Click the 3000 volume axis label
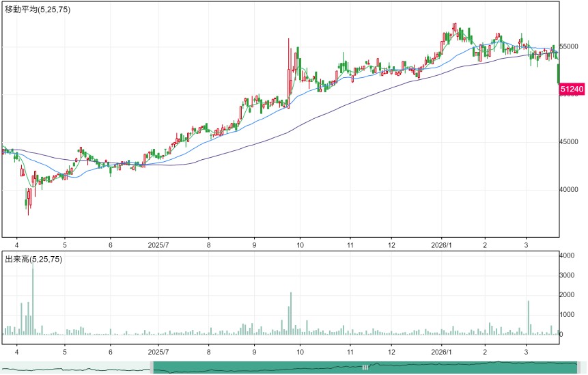Image resolution: width=588 pixels, height=375 pixels. [567, 275]
